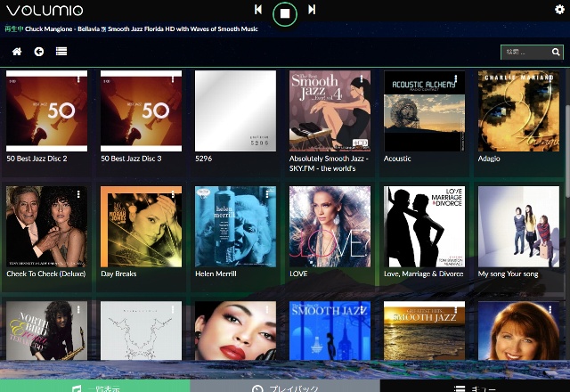The height and width of the screenshot is (392, 570).
Task: Open options menu for 50 Best Jazz Disc 2
Action: coord(78,79)
